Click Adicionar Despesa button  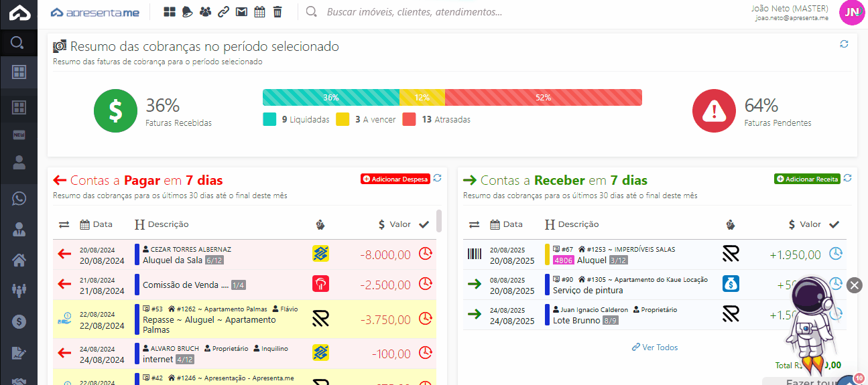click(395, 179)
